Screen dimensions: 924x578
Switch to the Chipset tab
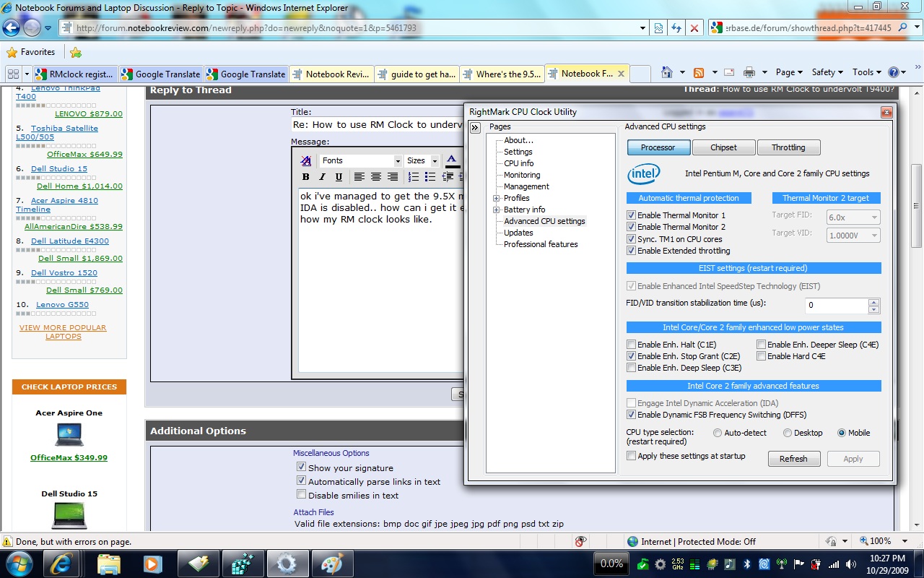click(x=723, y=147)
